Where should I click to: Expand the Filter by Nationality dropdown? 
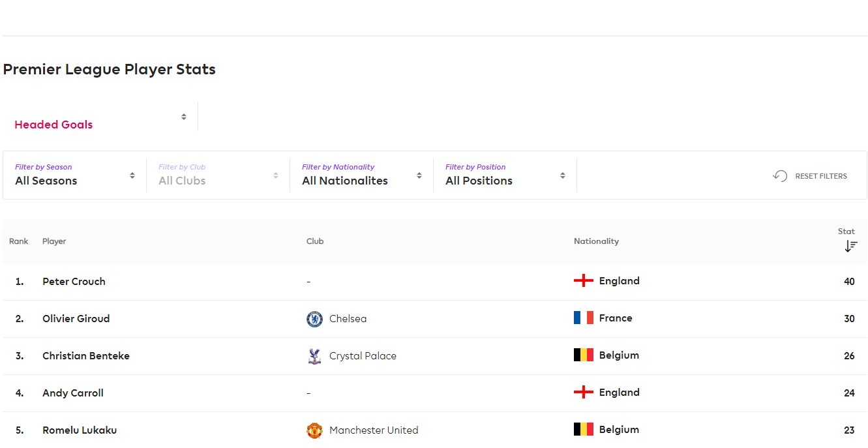[362, 175]
